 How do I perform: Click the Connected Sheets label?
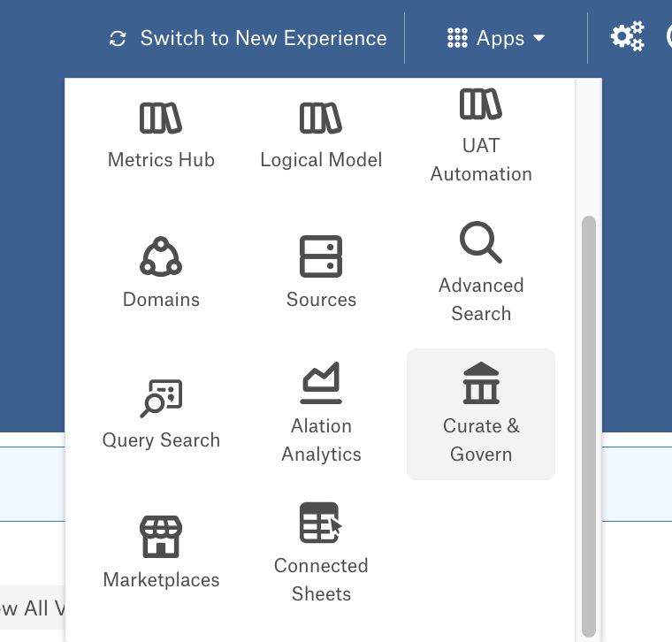coord(321,580)
